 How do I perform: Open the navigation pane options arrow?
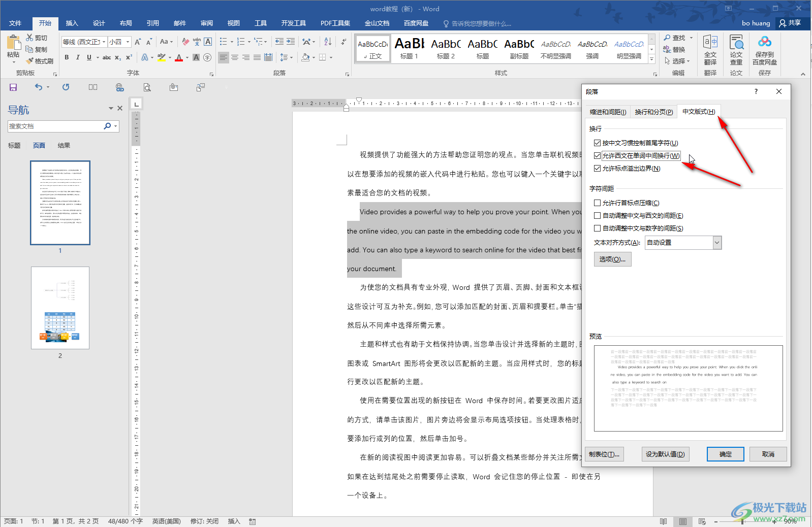click(111, 108)
